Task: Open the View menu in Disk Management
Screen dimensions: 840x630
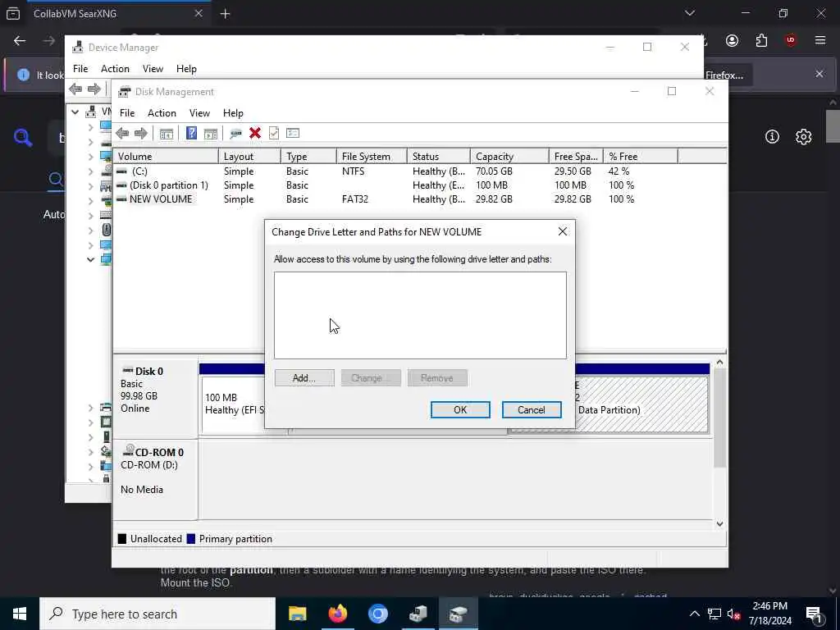Action: tap(199, 113)
